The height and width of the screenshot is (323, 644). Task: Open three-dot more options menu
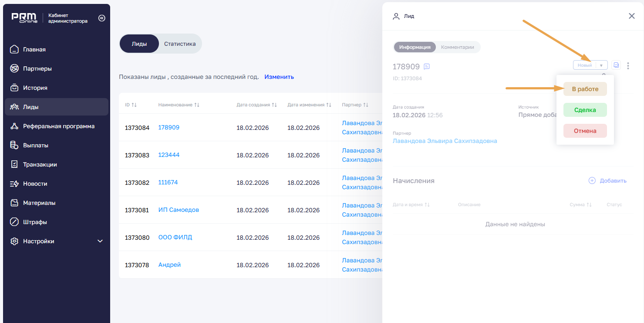coord(627,66)
